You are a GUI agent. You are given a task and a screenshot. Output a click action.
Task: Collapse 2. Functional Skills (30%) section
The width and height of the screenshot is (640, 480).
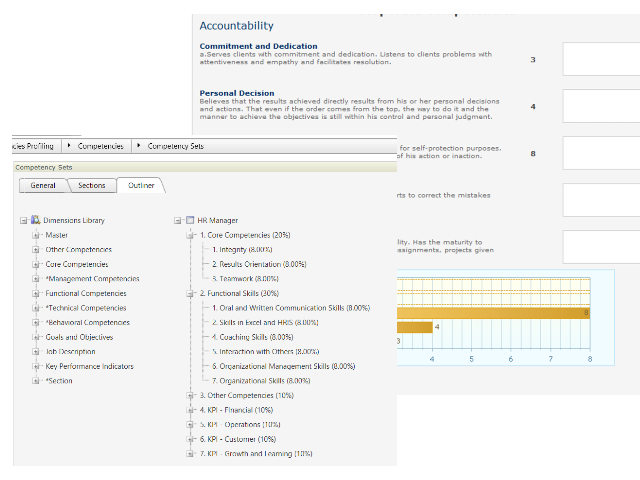190,293
